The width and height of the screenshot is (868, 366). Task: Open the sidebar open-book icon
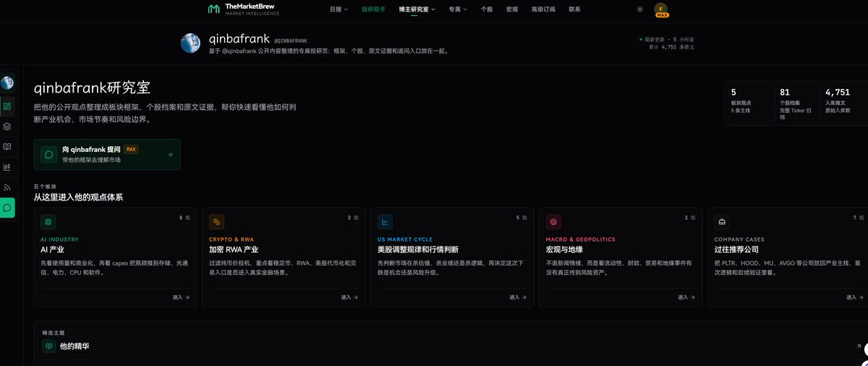click(x=7, y=146)
